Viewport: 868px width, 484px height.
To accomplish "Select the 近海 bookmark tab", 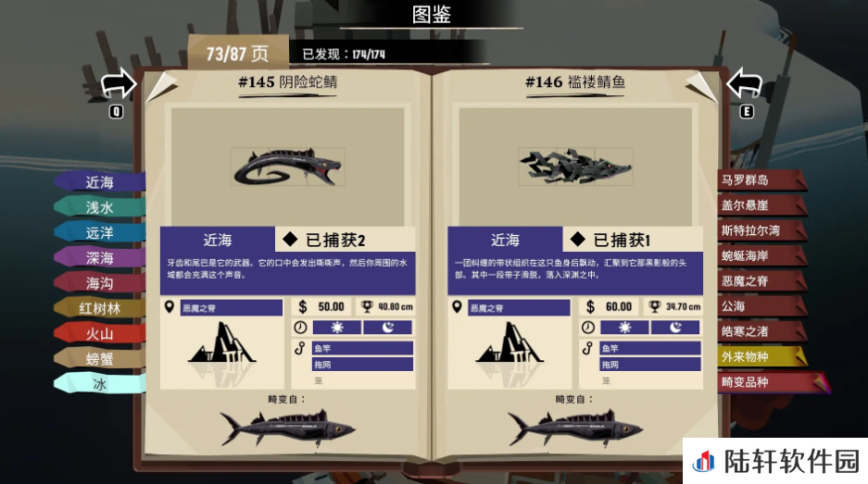I will 100,182.
